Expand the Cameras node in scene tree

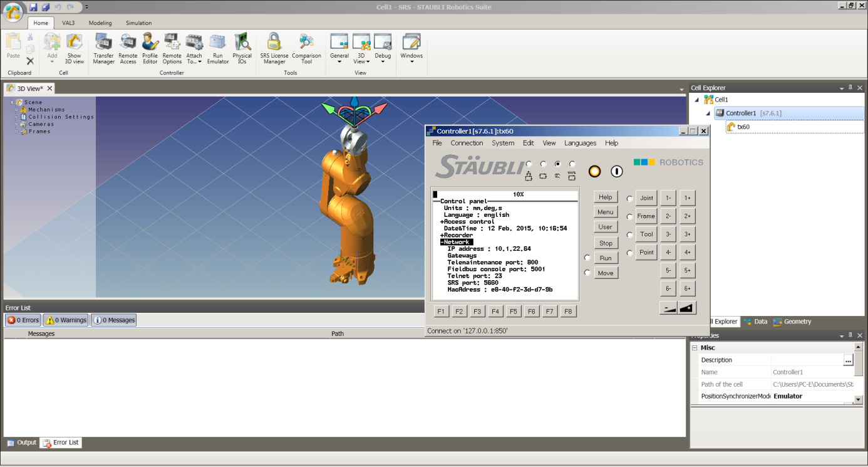click(x=17, y=124)
